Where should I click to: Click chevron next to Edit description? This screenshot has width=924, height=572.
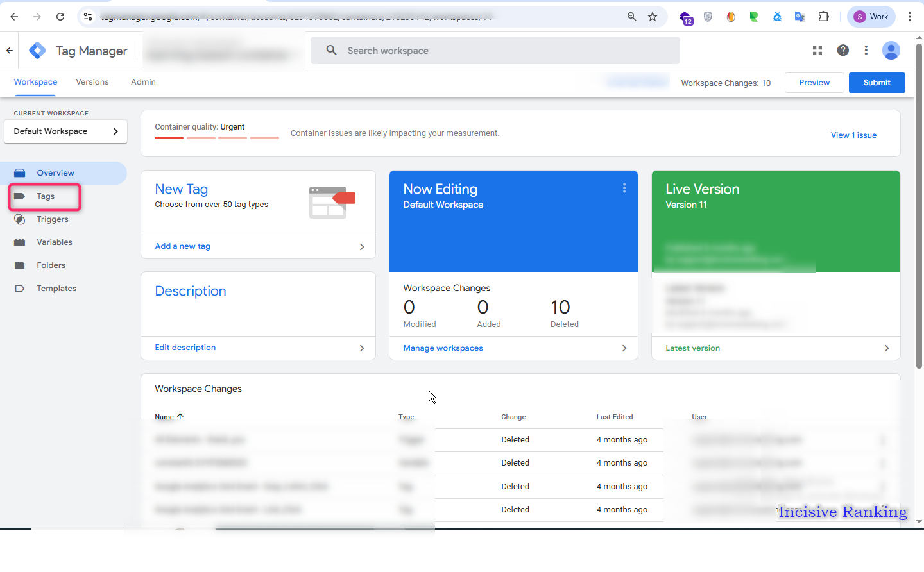click(x=362, y=348)
